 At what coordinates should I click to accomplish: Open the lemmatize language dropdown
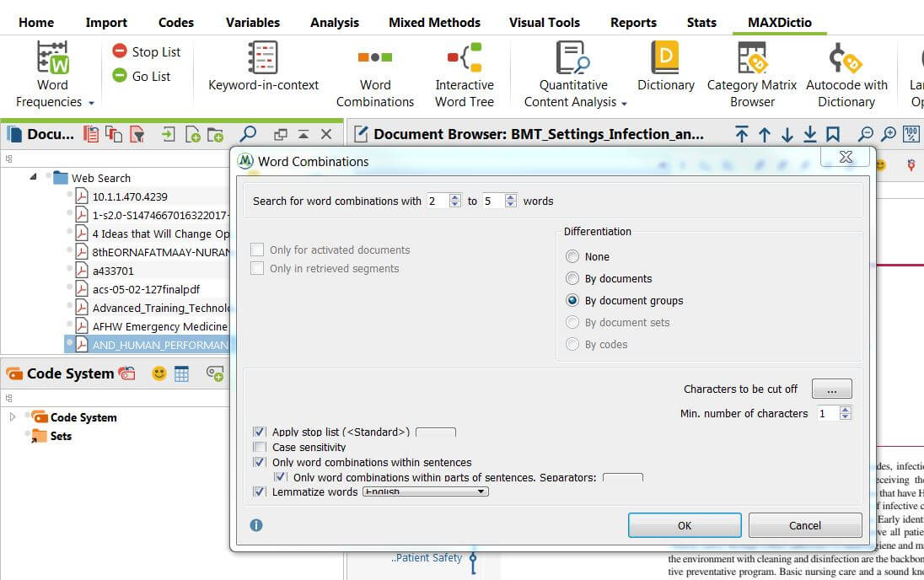426,491
